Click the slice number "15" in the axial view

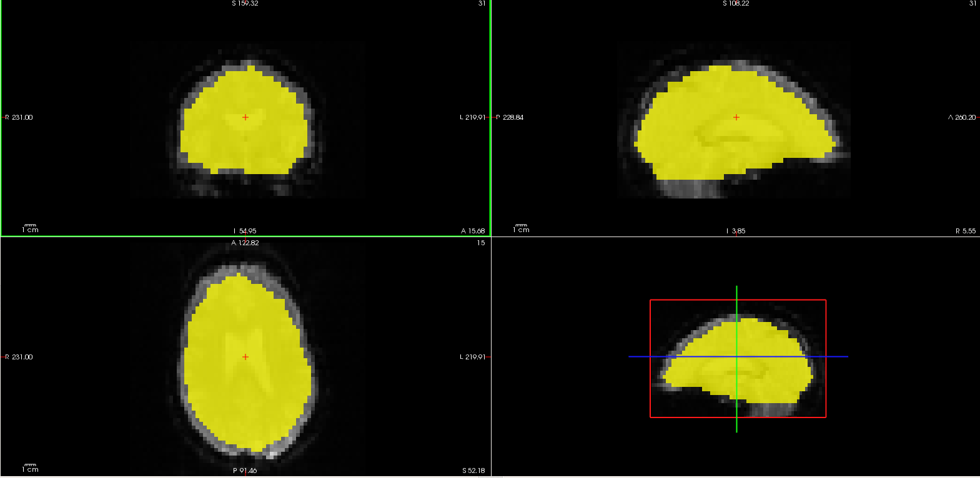pos(481,243)
